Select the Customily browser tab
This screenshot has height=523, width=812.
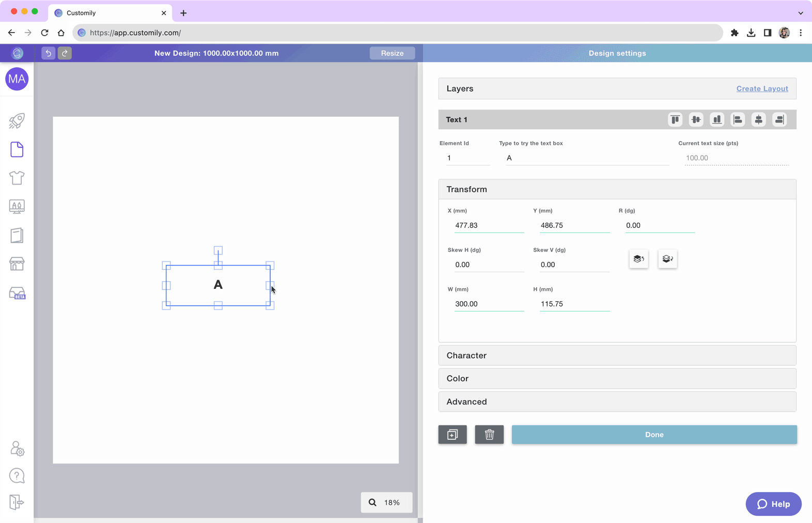[x=108, y=13]
